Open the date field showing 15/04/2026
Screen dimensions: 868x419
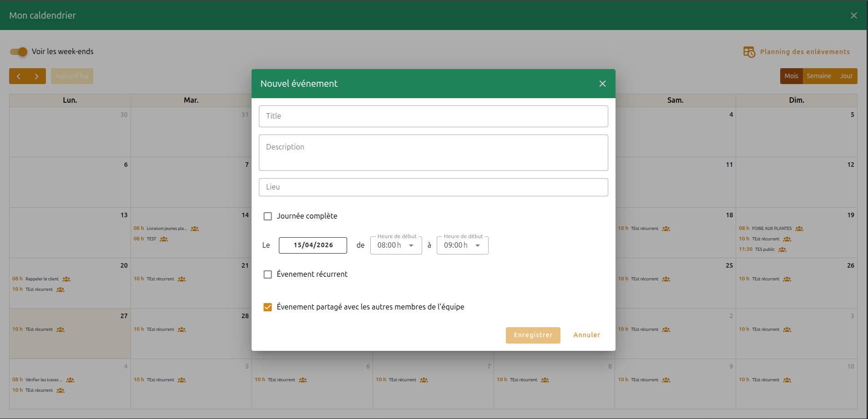point(313,245)
